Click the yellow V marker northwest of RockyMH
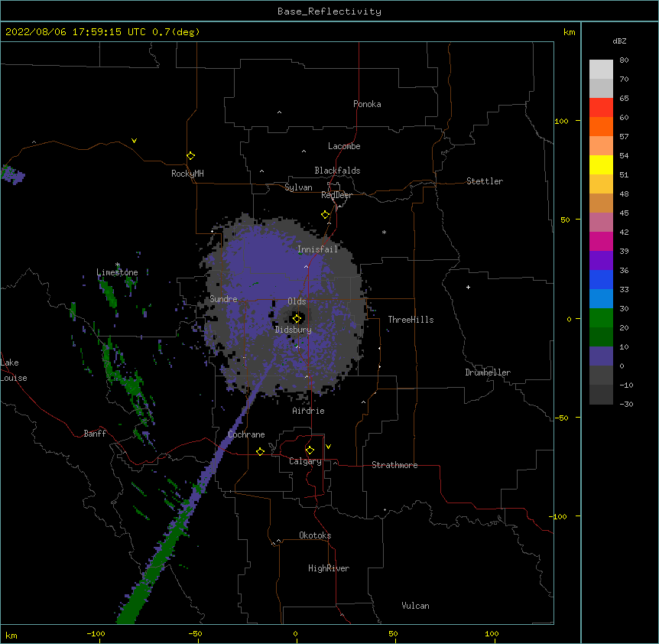 (x=134, y=141)
